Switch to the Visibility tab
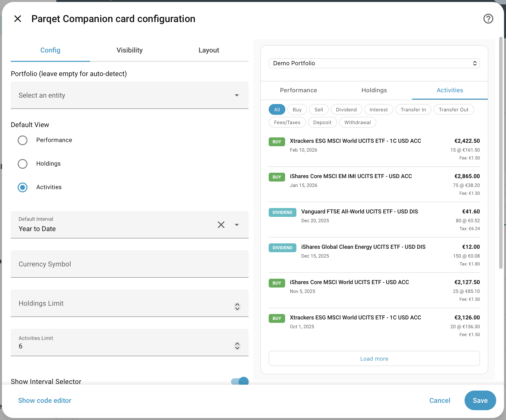 point(129,50)
